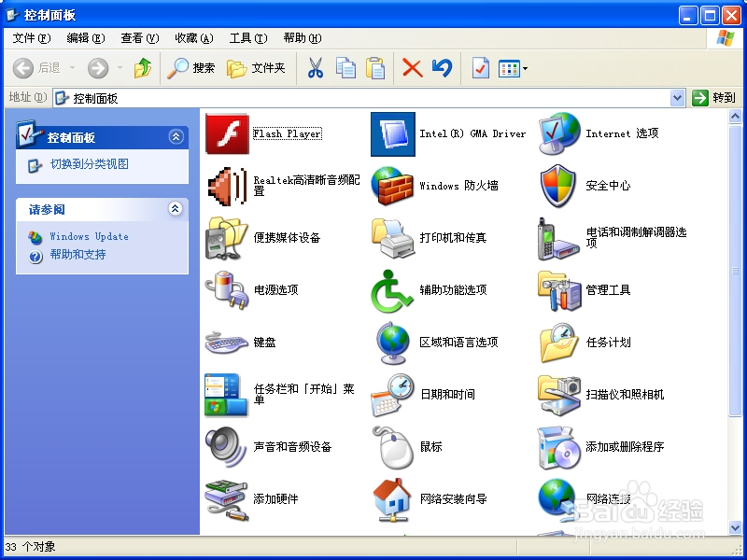
Task: Open the 网络连接 globe icon
Action: click(559, 499)
